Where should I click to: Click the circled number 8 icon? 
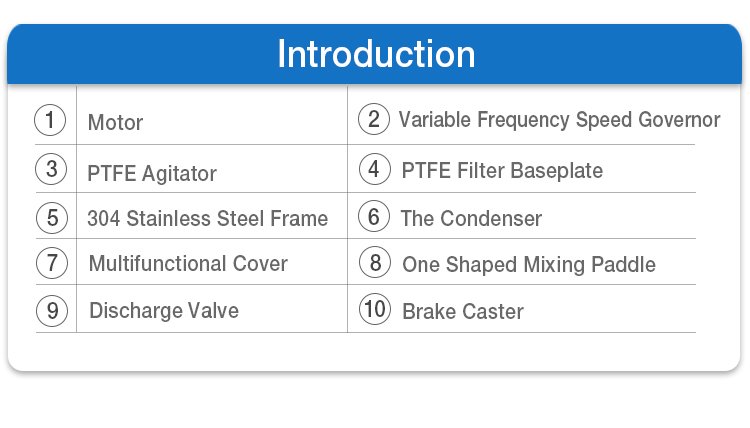point(375,263)
